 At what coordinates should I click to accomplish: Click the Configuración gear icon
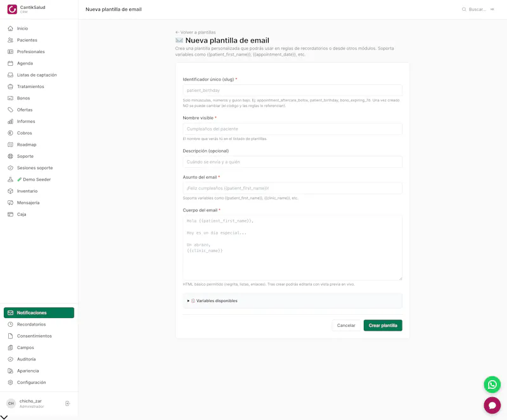click(10, 383)
